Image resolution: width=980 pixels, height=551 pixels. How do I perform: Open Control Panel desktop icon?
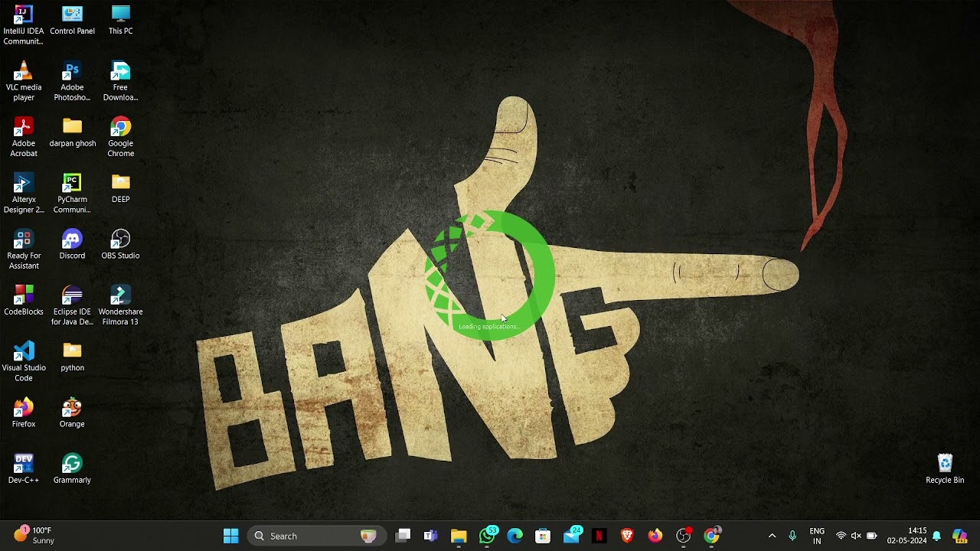click(x=72, y=21)
